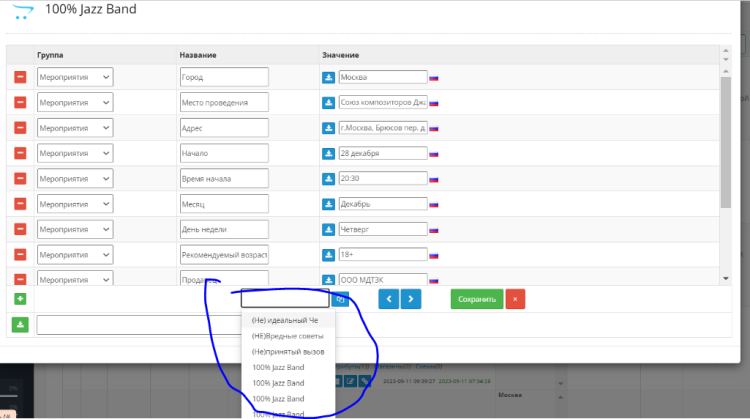Click the red cancel X button next to Сохранить
This screenshot has height=419, width=750.
(x=514, y=299)
